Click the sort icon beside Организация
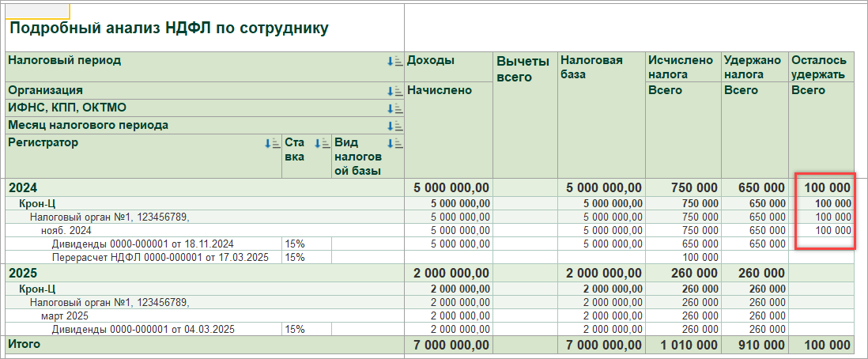This screenshot has width=868, height=359. [394, 91]
